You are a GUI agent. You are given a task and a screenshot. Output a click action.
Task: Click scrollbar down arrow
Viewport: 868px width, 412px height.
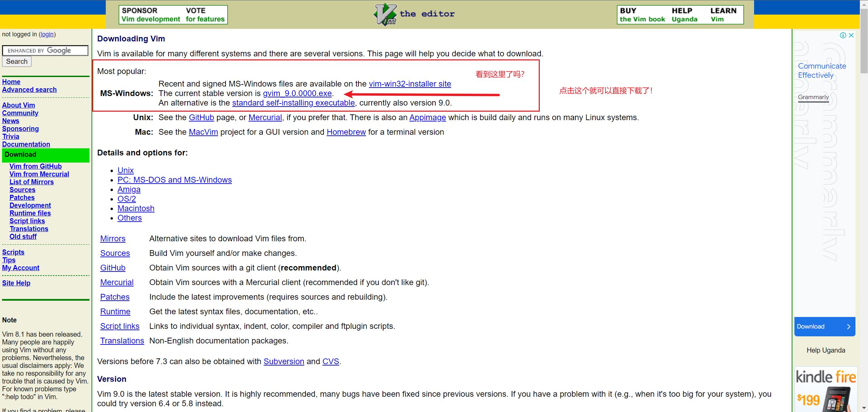point(864,408)
